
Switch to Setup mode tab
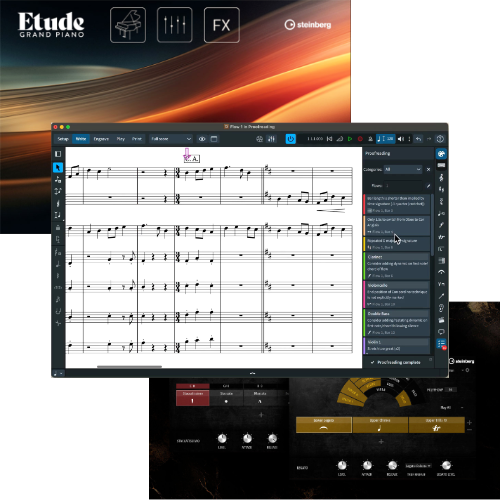point(63,139)
